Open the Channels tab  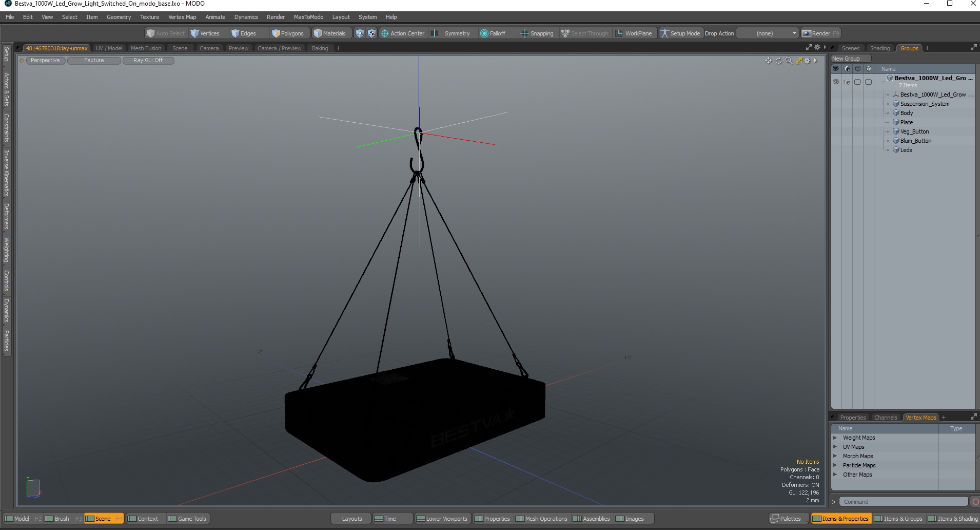coord(886,418)
